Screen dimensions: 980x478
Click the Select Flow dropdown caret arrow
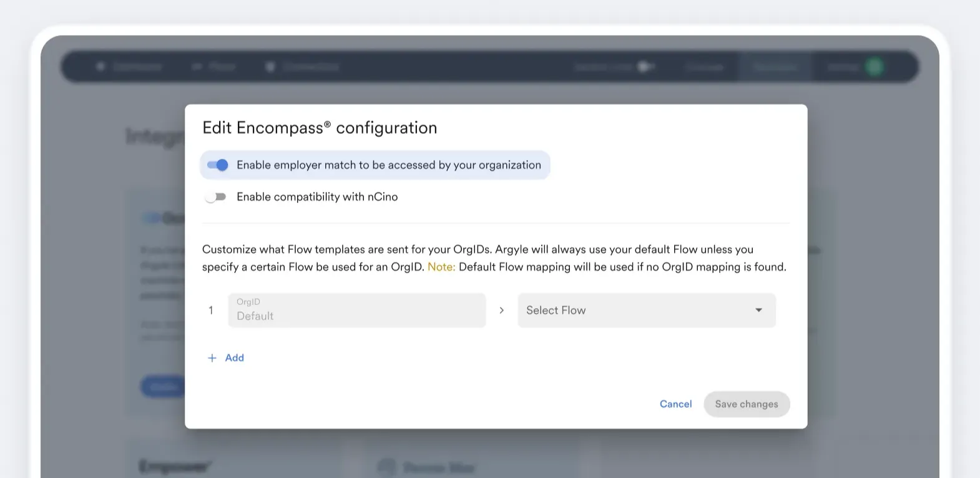tap(758, 311)
